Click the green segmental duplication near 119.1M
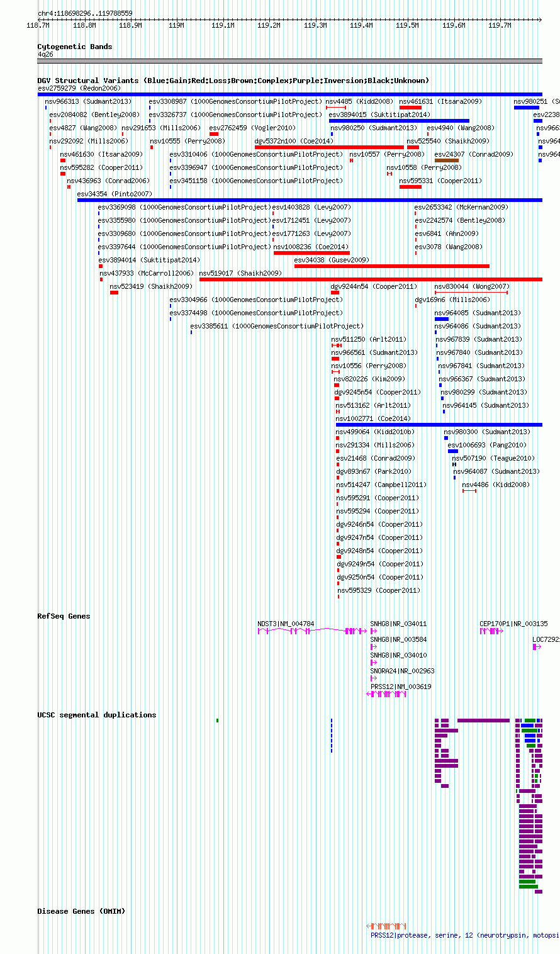The width and height of the screenshot is (560, 954). (217, 720)
